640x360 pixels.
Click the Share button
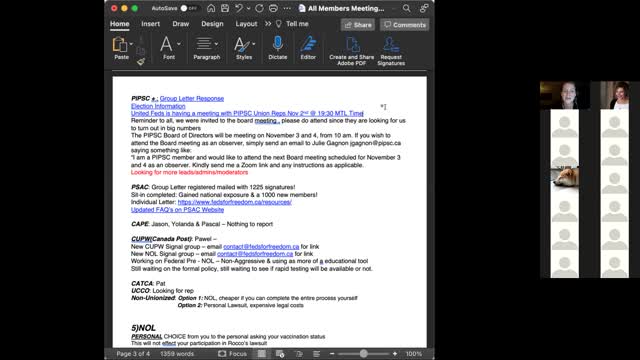click(x=358, y=25)
